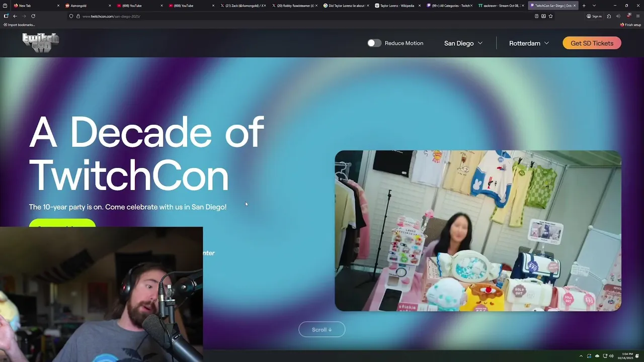This screenshot has height=362, width=644.
Task: Open the extensions puzzle icon
Action: click(x=609, y=16)
